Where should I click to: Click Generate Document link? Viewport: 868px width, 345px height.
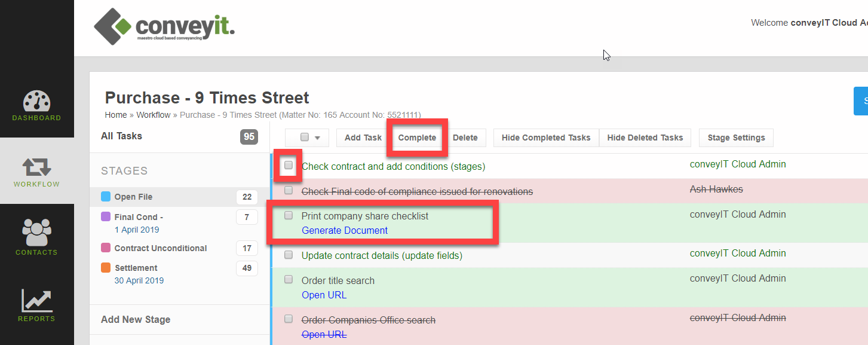point(345,230)
